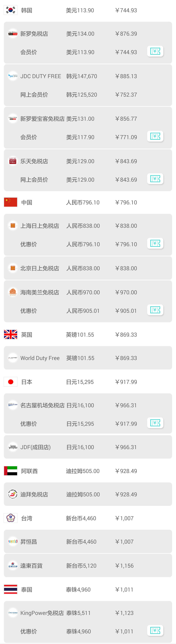
Task: Tap the Lotte Duty Free logo icon
Action: coord(12,161)
